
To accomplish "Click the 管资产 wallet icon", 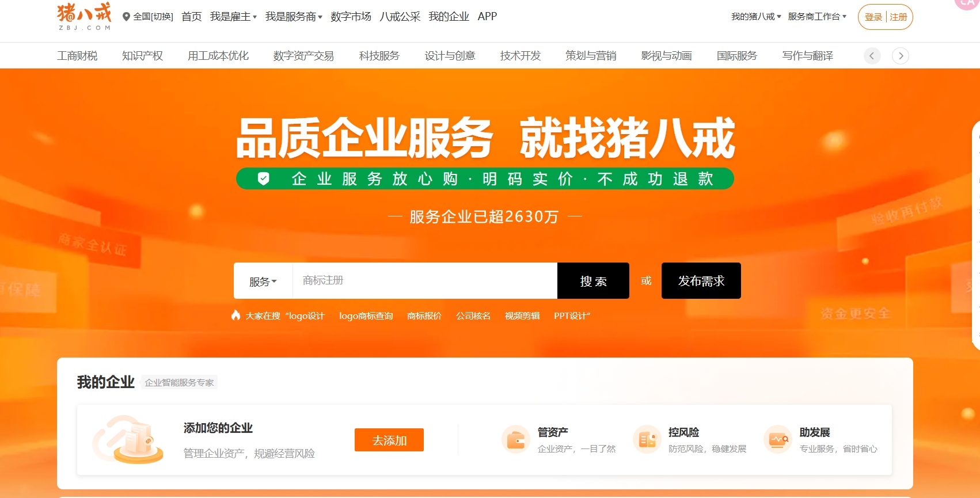I will 515,440.
